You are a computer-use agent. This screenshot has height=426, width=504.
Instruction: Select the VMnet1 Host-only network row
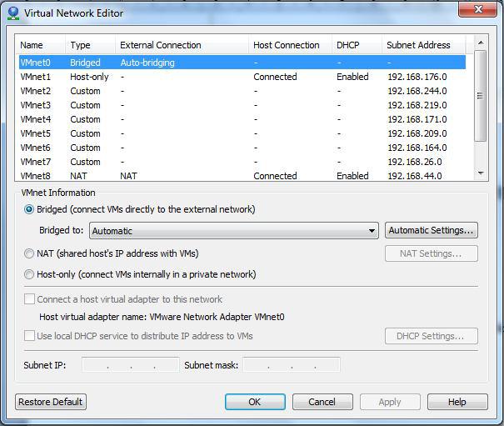coord(242,77)
